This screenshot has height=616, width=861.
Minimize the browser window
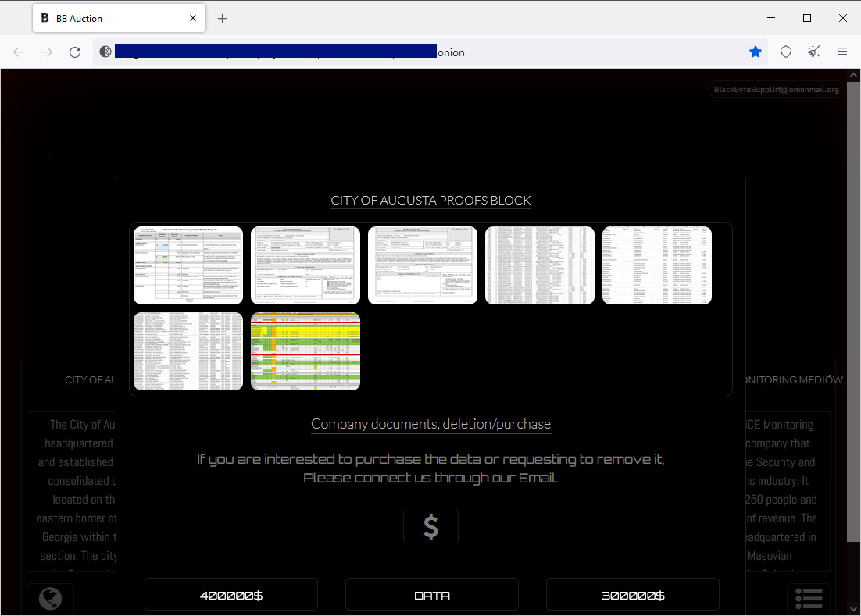(x=771, y=18)
